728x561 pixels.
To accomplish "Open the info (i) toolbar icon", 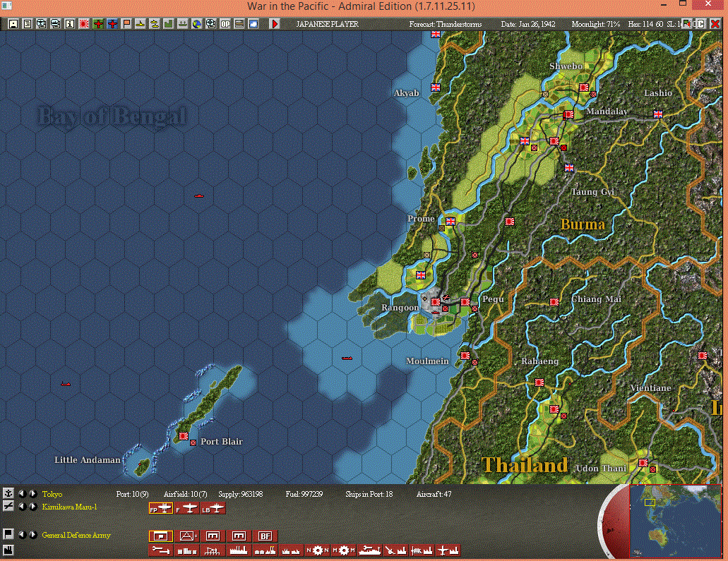I will (x=70, y=24).
